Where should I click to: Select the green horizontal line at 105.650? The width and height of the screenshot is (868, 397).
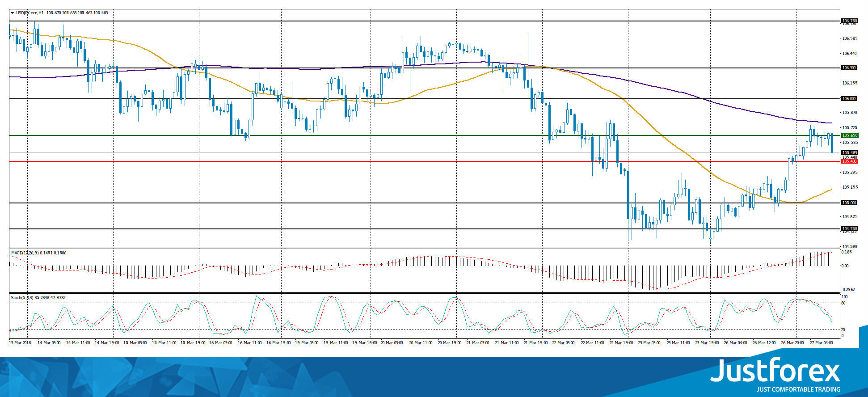[x=425, y=135]
